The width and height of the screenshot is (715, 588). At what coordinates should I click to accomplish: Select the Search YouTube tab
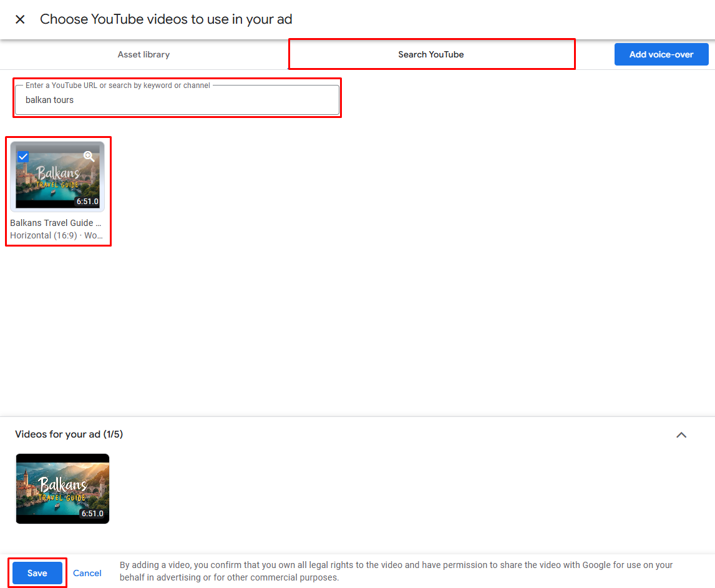(431, 54)
